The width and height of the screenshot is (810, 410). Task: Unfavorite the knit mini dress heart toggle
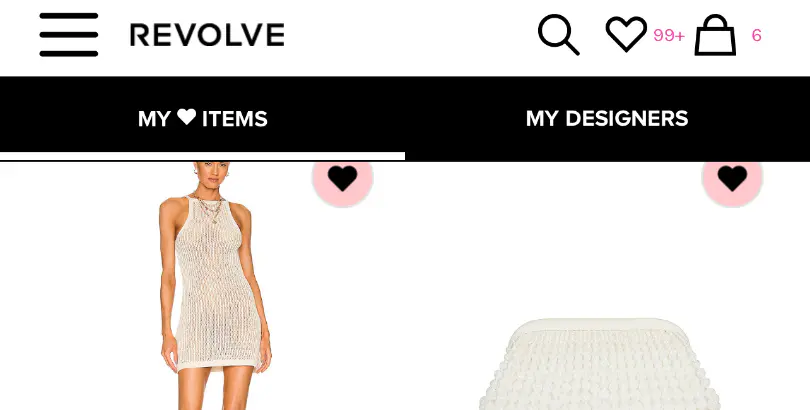342,179
